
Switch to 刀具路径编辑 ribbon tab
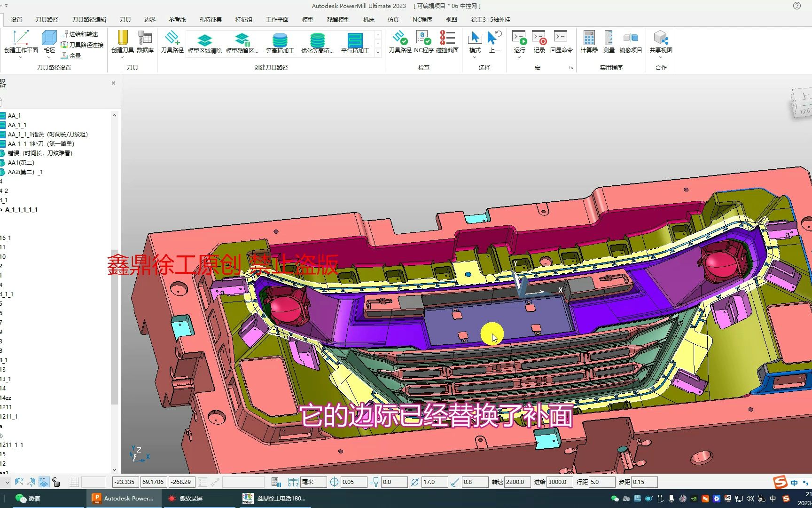click(89, 19)
